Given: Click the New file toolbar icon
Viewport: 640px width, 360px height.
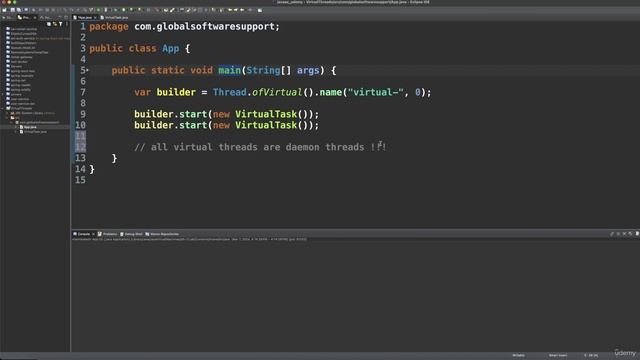Looking at the screenshot, I should click(4, 10).
